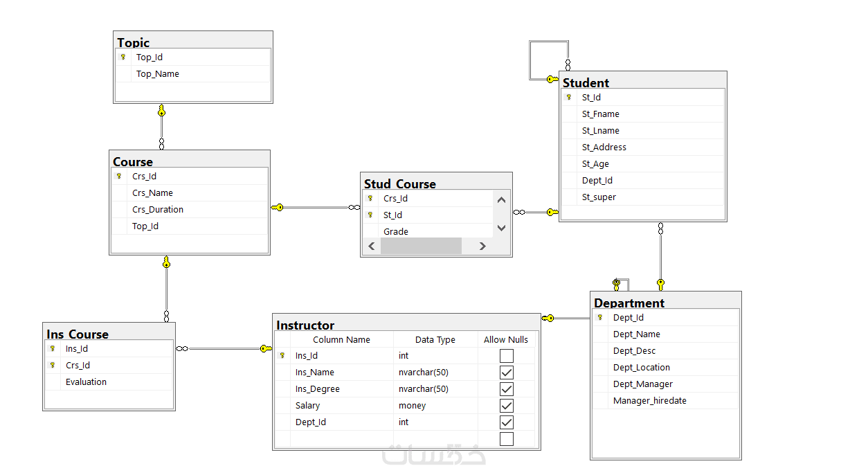This screenshot has width=868, height=475.
Task: Click the money data type cell for Salary
Action: click(x=435, y=406)
